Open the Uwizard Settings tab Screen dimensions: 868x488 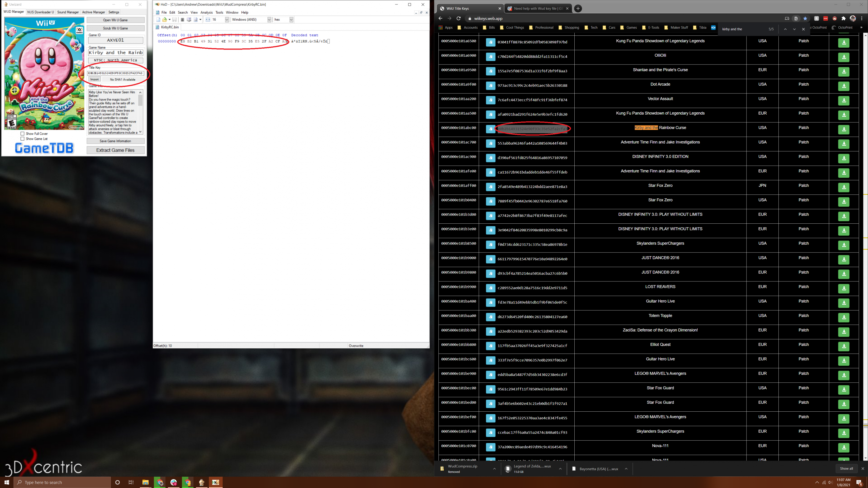(x=114, y=12)
